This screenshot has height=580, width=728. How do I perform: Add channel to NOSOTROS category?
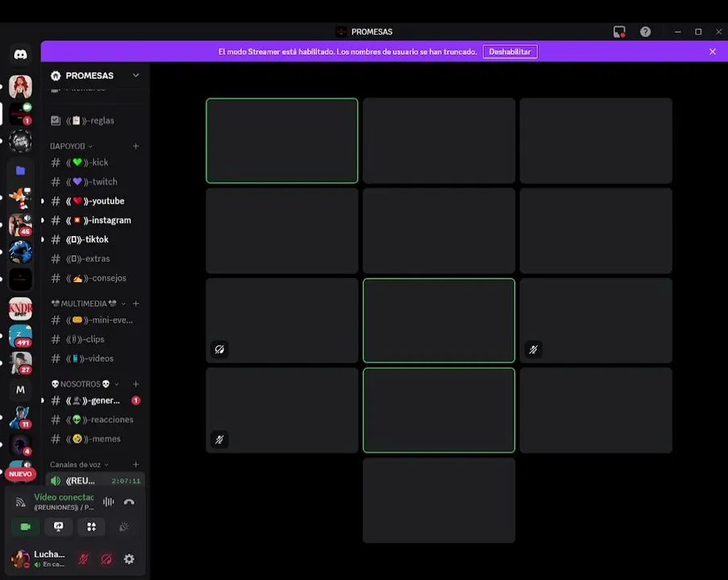pyautogui.click(x=136, y=384)
